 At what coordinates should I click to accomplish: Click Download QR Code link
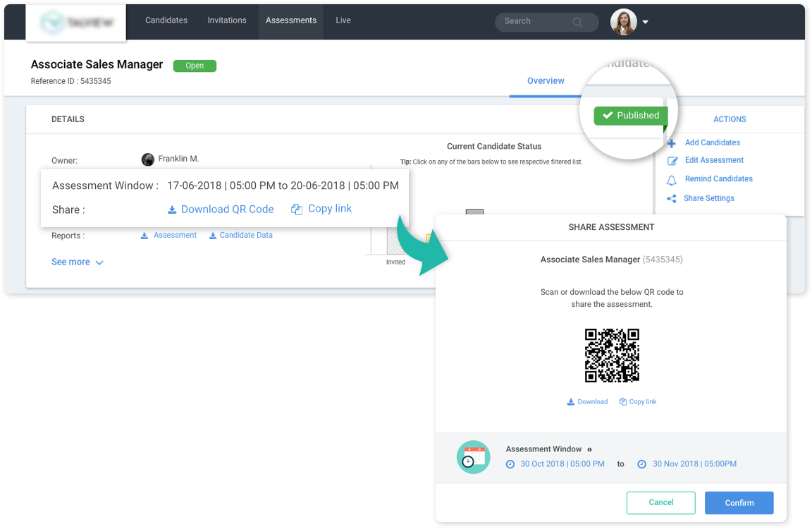[x=228, y=209]
